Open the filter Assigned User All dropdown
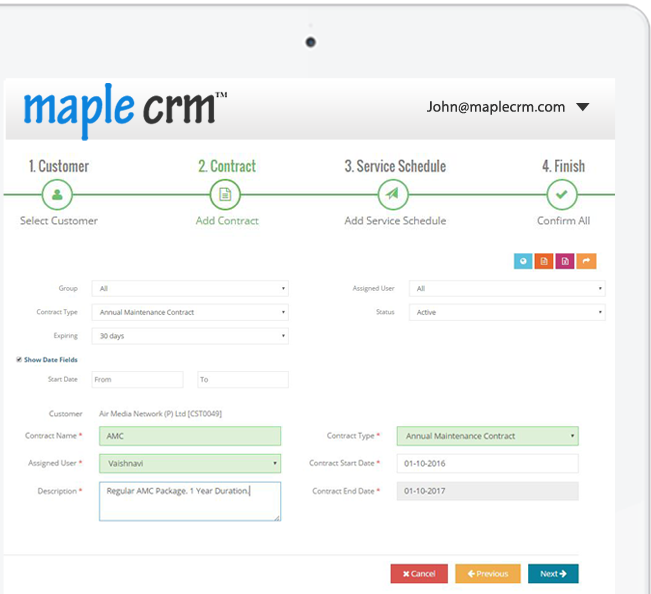The image size is (651, 594). point(507,288)
